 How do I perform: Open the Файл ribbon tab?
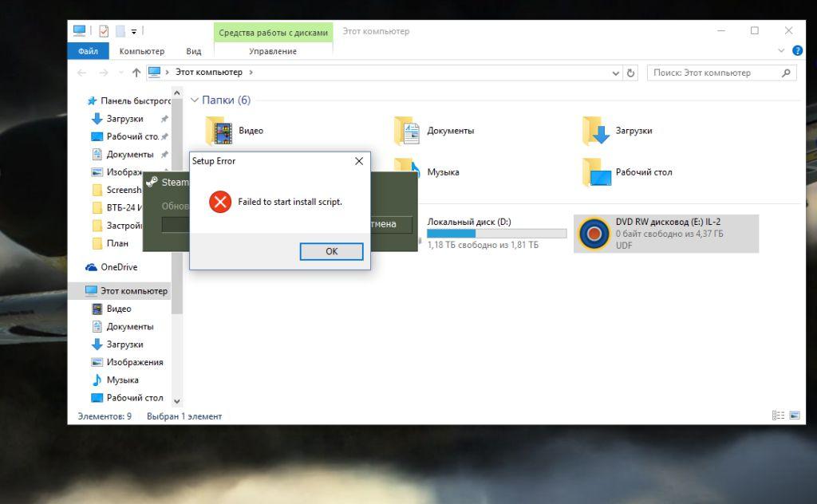tap(88, 51)
